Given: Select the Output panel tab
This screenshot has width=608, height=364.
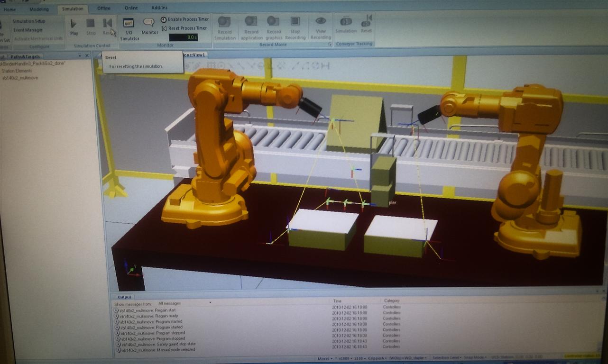Looking at the screenshot, I should [x=124, y=297].
